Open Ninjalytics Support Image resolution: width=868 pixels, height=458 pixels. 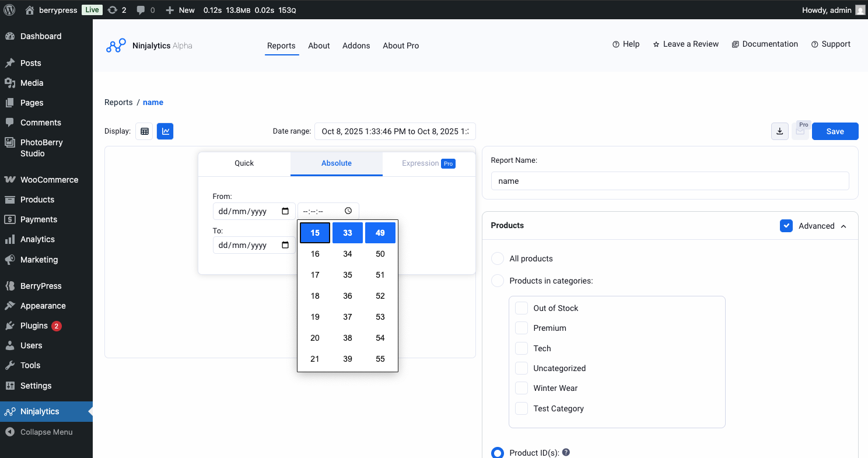pos(831,44)
